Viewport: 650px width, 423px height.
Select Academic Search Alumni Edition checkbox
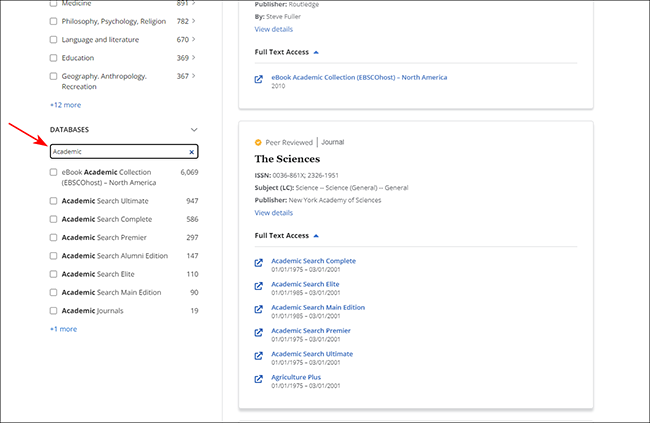pyautogui.click(x=53, y=255)
